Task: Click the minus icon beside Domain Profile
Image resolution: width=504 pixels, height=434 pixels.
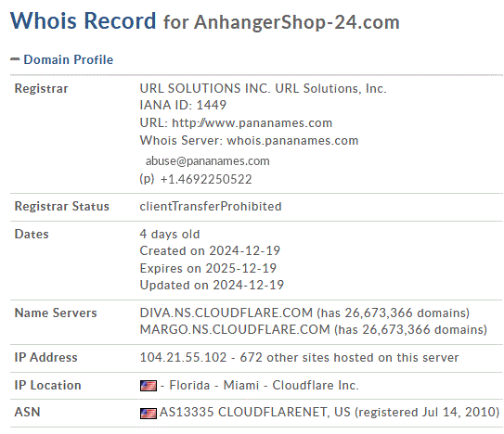Action: [15, 59]
